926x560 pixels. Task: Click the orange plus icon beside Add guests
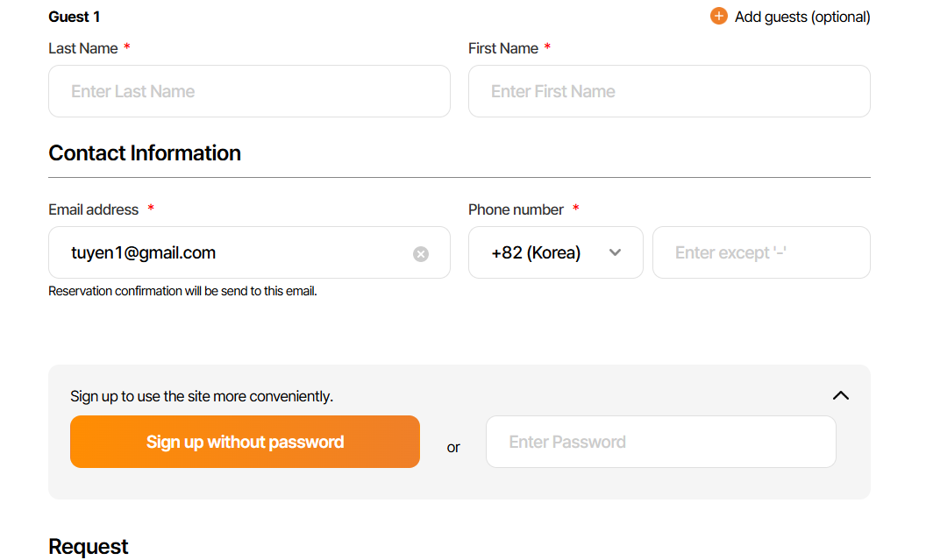pos(719,17)
